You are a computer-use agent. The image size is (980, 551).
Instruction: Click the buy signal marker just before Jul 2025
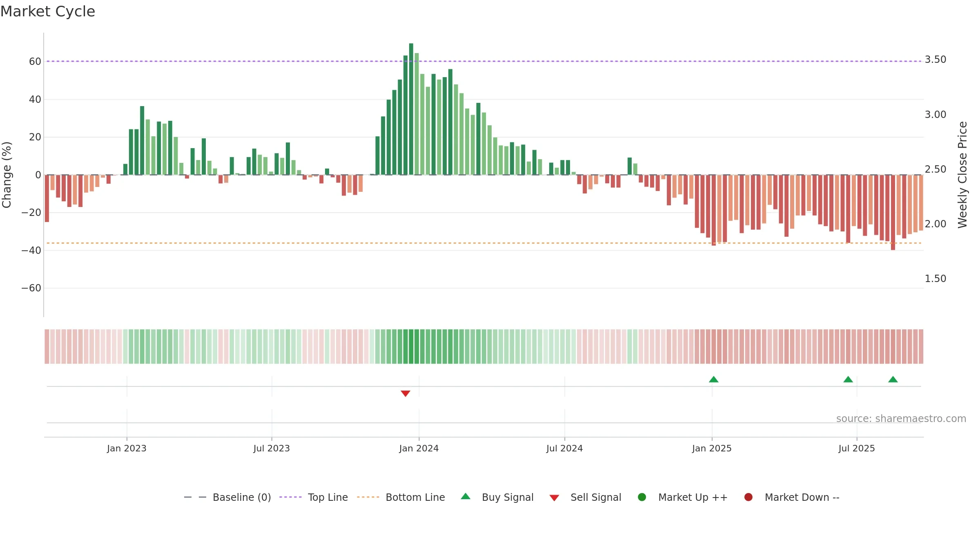point(848,380)
